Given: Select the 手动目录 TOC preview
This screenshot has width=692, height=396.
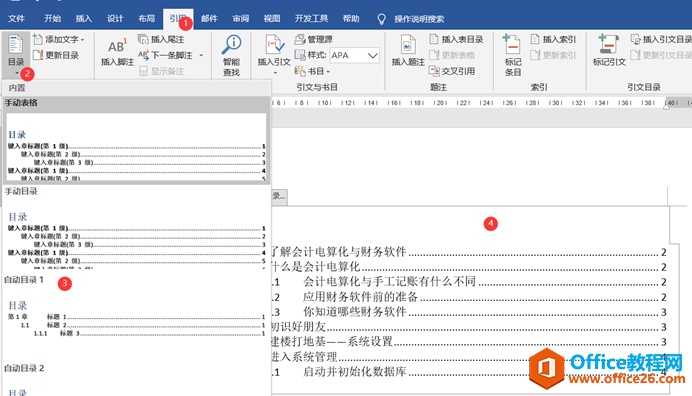Looking at the screenshot, I should 136,234.
